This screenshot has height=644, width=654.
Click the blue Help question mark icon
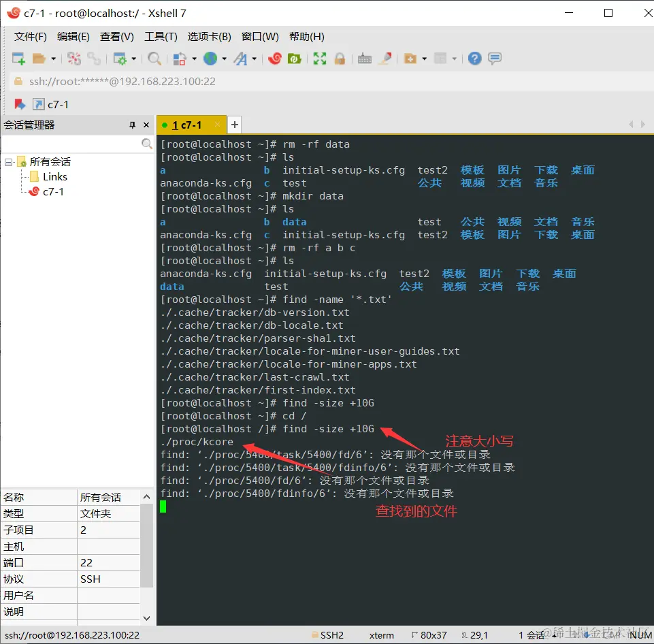click(x=474, y=59)
